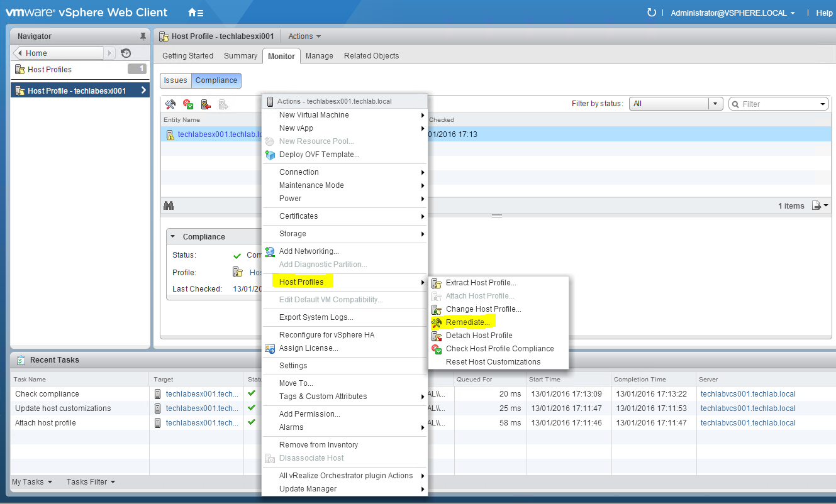Click host icon in Attach host profile row
The width and height of the screenshot is (836, 504).
[159, 423]
